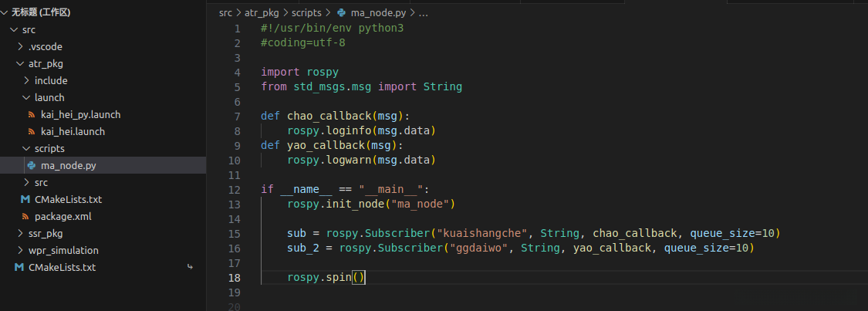Image resolution: width=868 pixels, height=311 pixels.
Task: Click the Python icon in the breadcrumb bar
Action: (x=343, y=12)
